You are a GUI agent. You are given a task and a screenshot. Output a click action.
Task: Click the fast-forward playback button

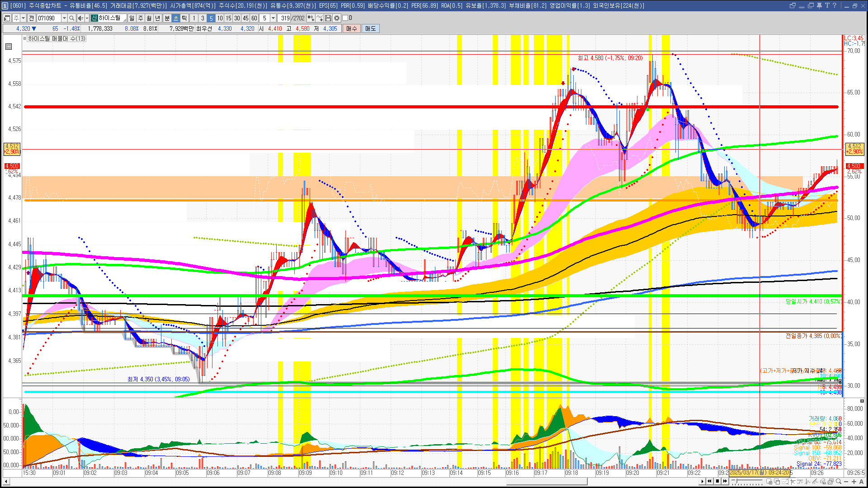[x=725, y=481]
